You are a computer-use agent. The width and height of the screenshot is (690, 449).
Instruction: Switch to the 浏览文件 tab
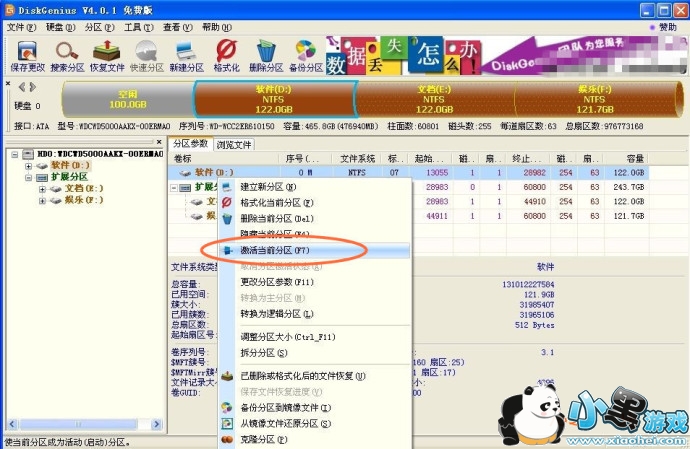tap(234, 144)
